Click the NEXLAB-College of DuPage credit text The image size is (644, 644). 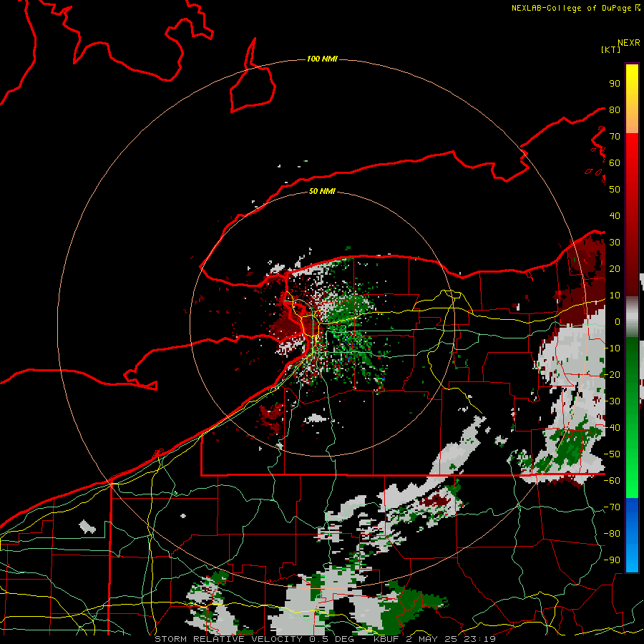575,8
